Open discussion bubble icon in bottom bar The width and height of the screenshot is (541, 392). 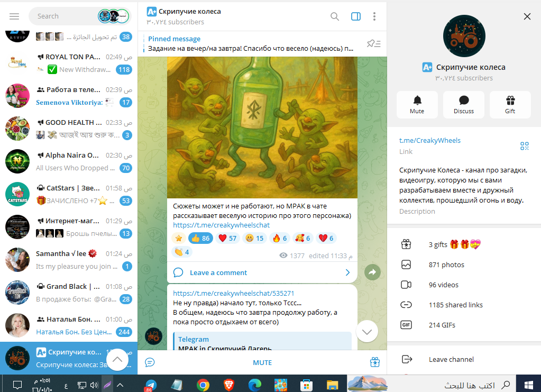coord(150,362)
